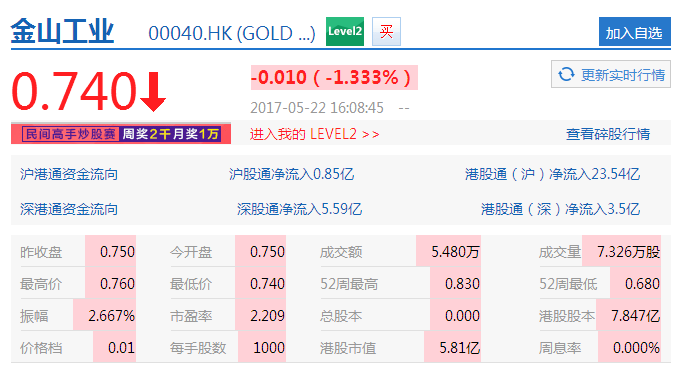The image size is (686, 372).
Task: Open 查看碎股行情 link
Action: click(608, 134)
